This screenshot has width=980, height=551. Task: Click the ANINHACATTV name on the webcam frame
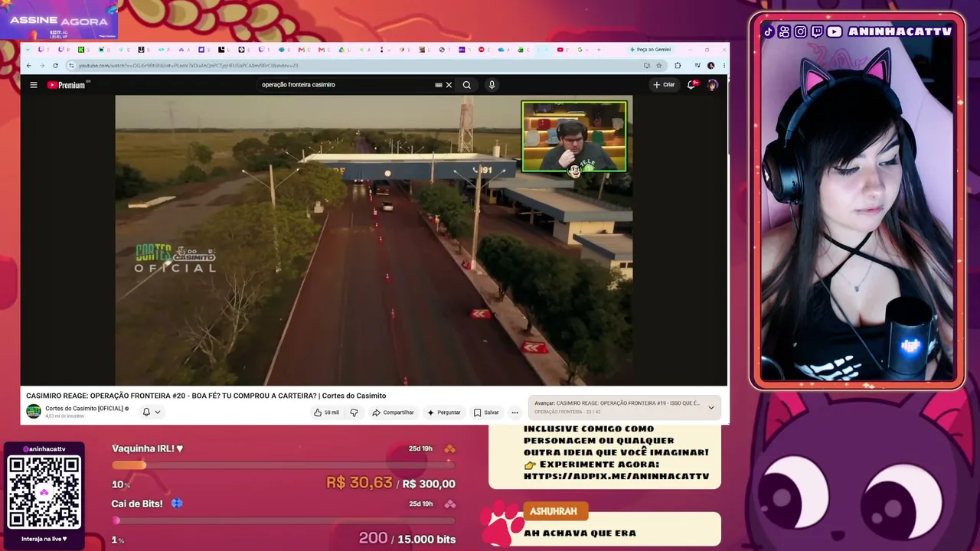[x=900, y=31]
